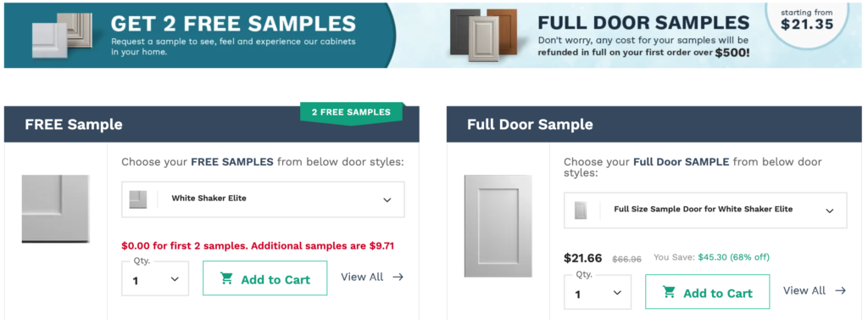Viewport: 868px width, 320px height.
Task: Add the free White Shaker Elite sample to cart
Action: 265,278
